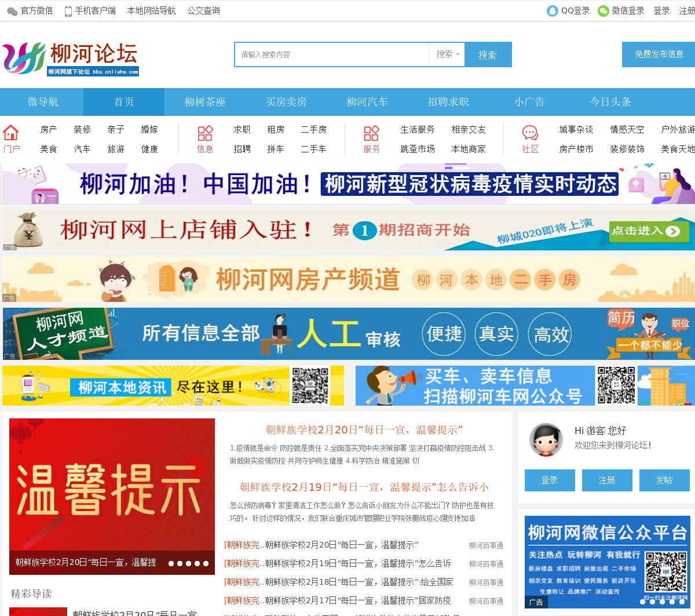
Task: Click the sidebar 发帖 button
Action: click(664, 480)
